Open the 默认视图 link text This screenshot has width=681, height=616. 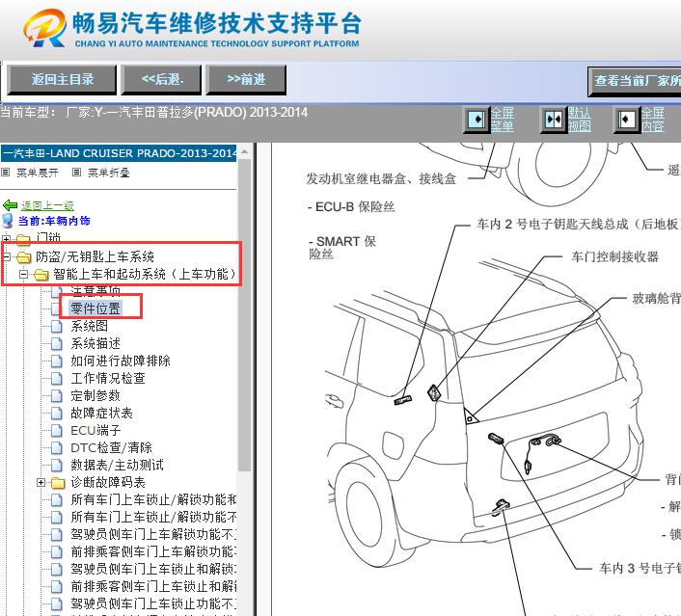pyautogui.click(x=580, y=120)
